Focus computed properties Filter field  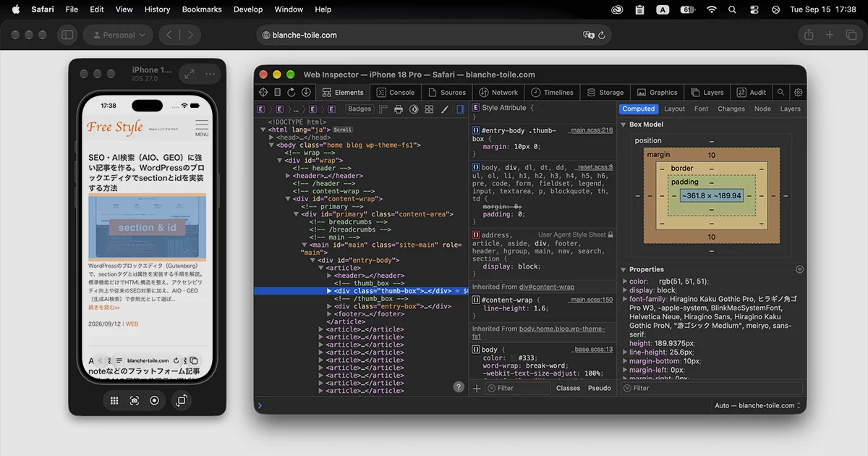711,389
